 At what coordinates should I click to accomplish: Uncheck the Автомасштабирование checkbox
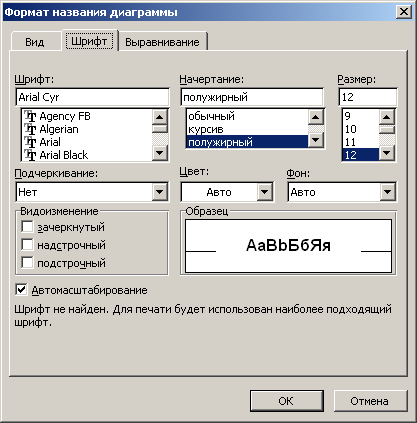(21, 290)
